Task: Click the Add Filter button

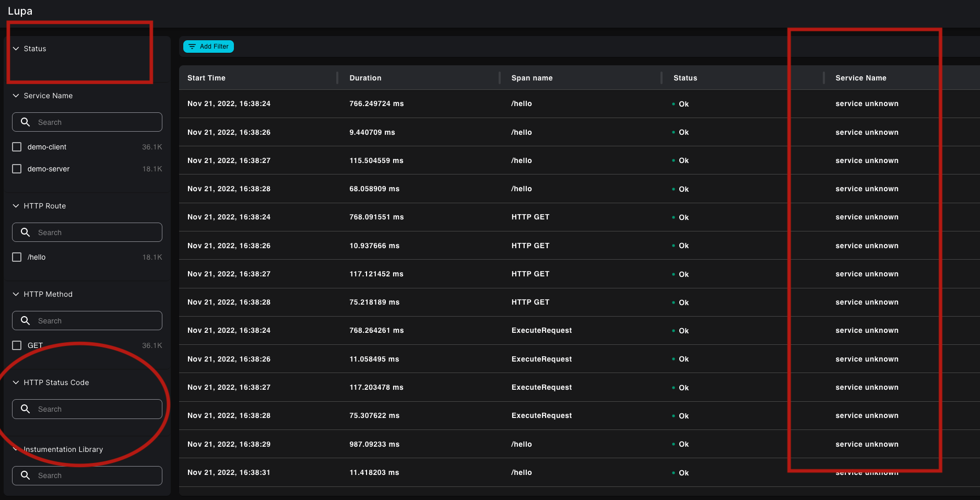Action: [209, 46]
